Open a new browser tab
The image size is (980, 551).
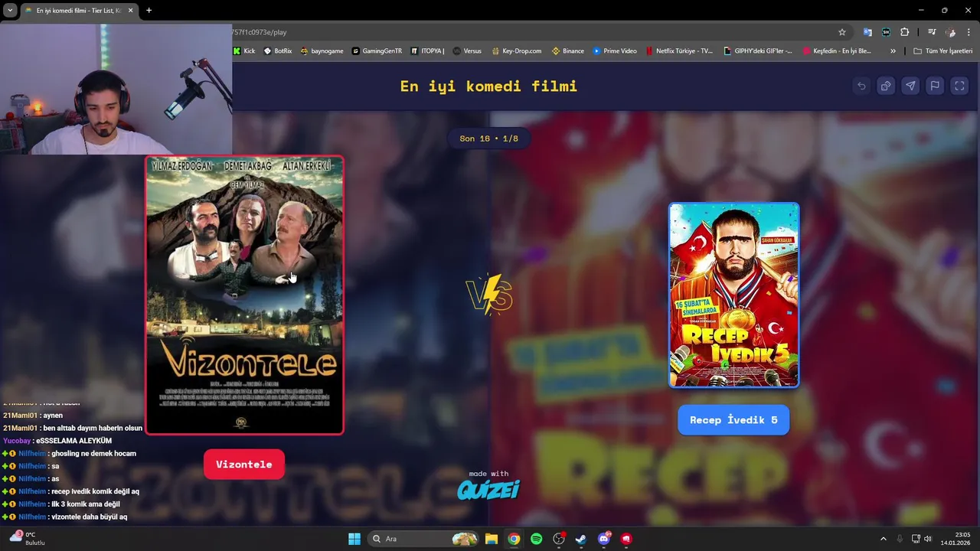(149, 11)
